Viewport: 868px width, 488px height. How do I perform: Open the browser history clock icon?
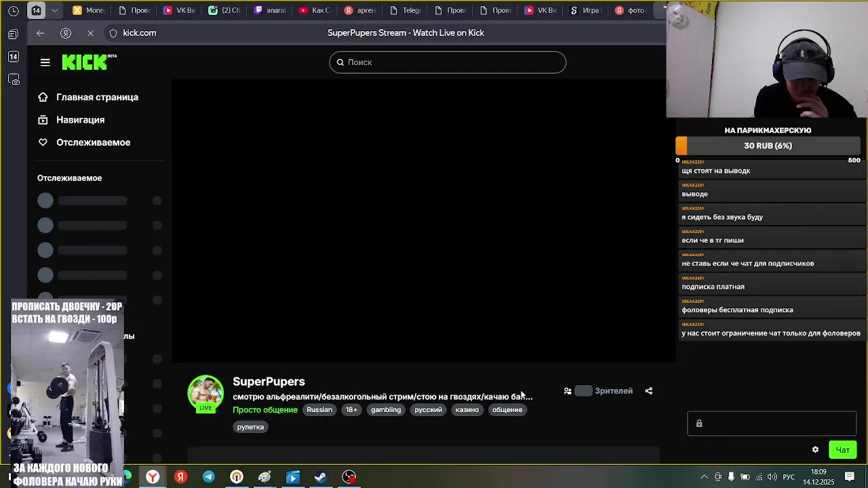(x=14, y=10)
